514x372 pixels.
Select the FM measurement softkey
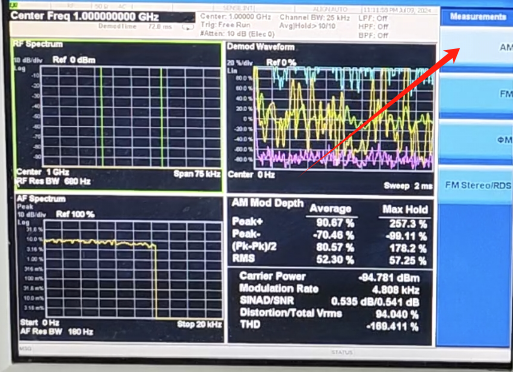click(477, 94)
